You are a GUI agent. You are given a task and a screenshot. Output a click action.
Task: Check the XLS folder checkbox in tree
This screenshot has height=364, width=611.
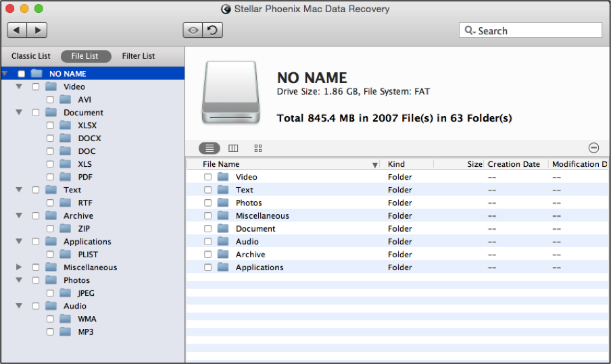[50, 164]
